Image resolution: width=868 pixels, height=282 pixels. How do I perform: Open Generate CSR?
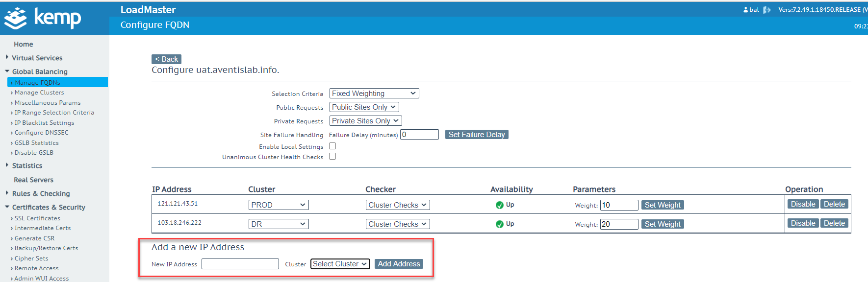(x=34, y=238)
